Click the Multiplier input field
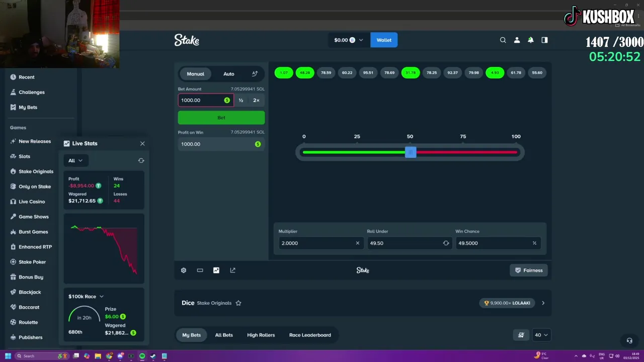This screenshot has height=362, width=644. click(x=320, y=243)
